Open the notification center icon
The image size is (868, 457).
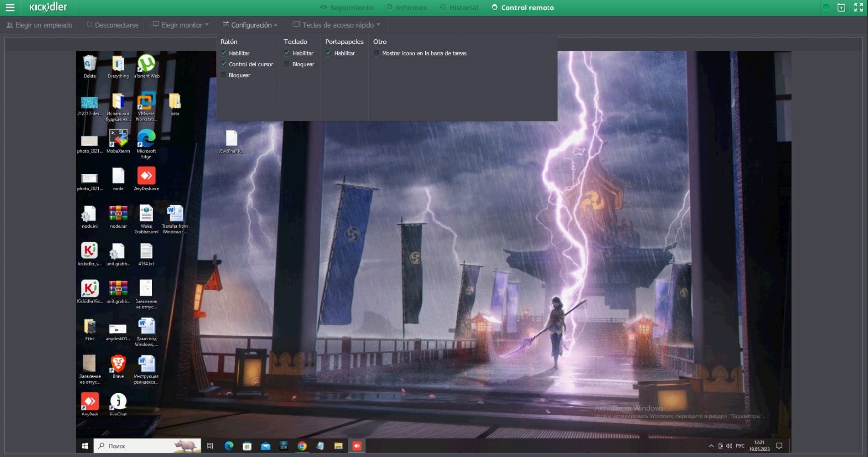[779, 446]
